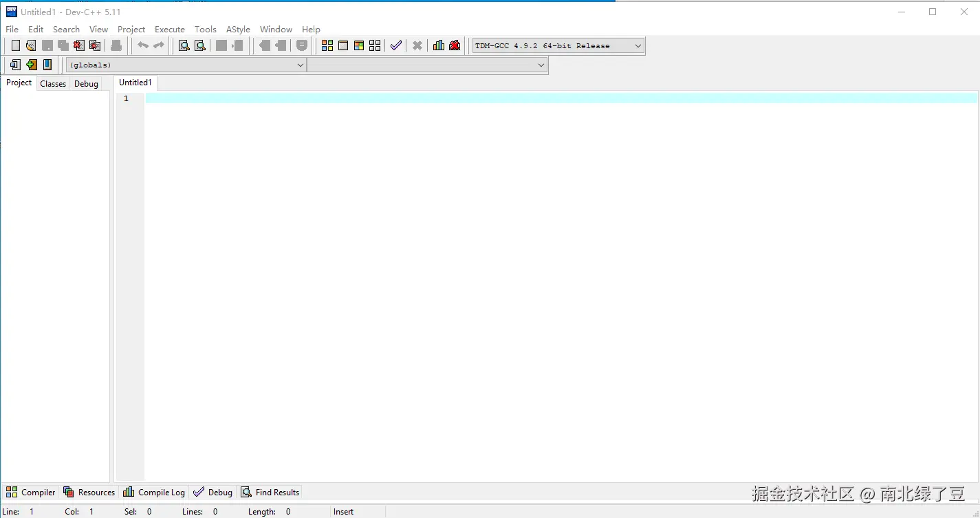Screen dimensions: 980x518
Task: Open Replace via the second magnifier icon
Action: [x=200, y=45]
